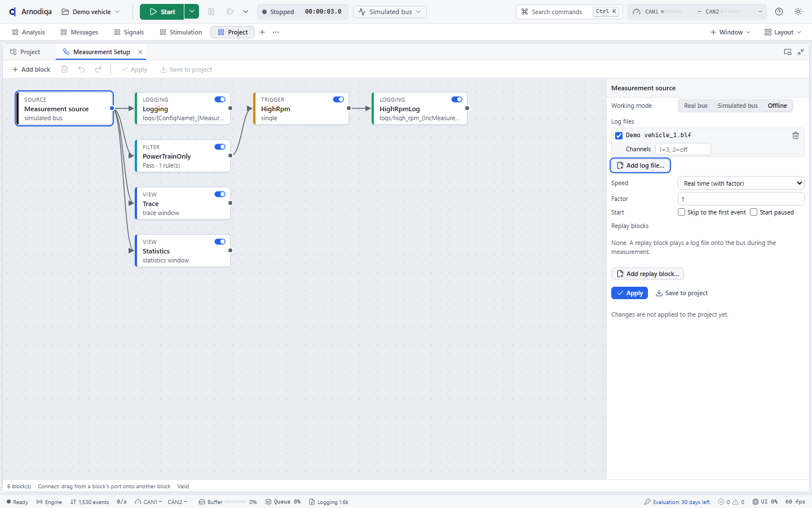Screen dimensions: 812x508
Task: Click the green Start button
Action: pos(162,12)
